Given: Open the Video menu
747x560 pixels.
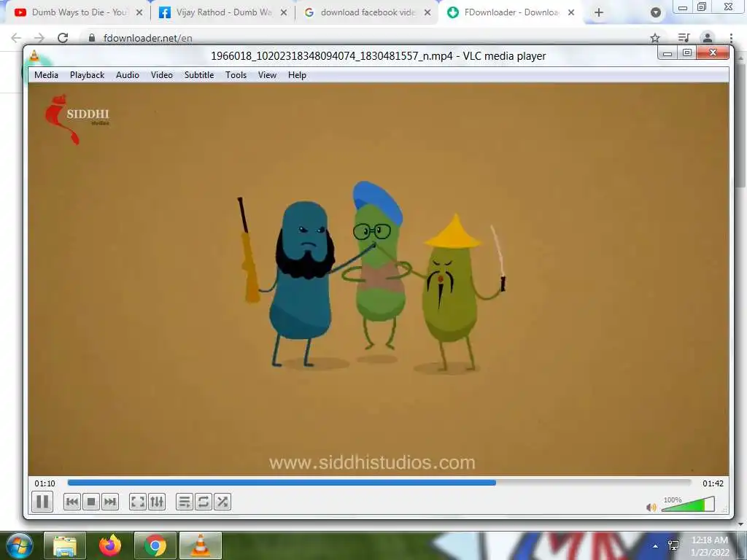Looking at the screenshot, I should 161,75.
